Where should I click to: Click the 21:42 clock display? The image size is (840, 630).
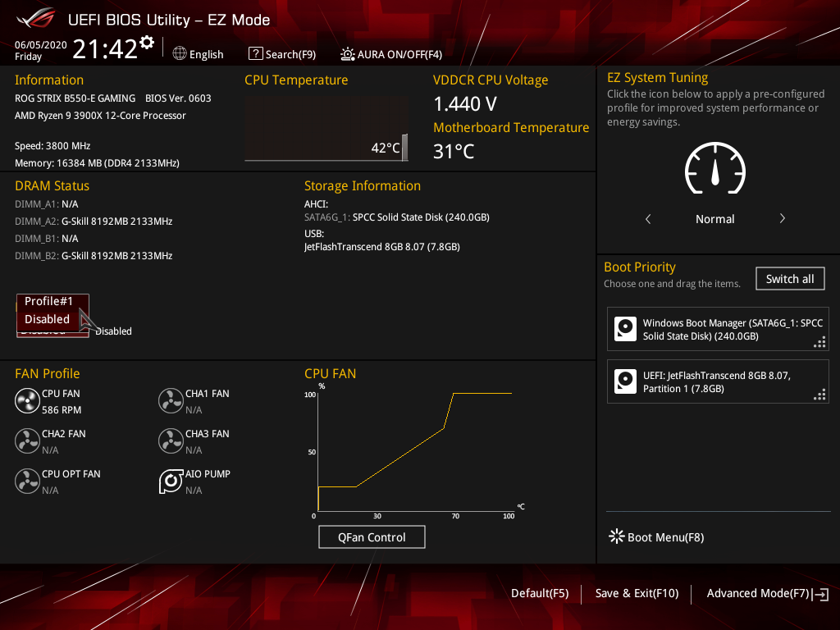point(105,48)
